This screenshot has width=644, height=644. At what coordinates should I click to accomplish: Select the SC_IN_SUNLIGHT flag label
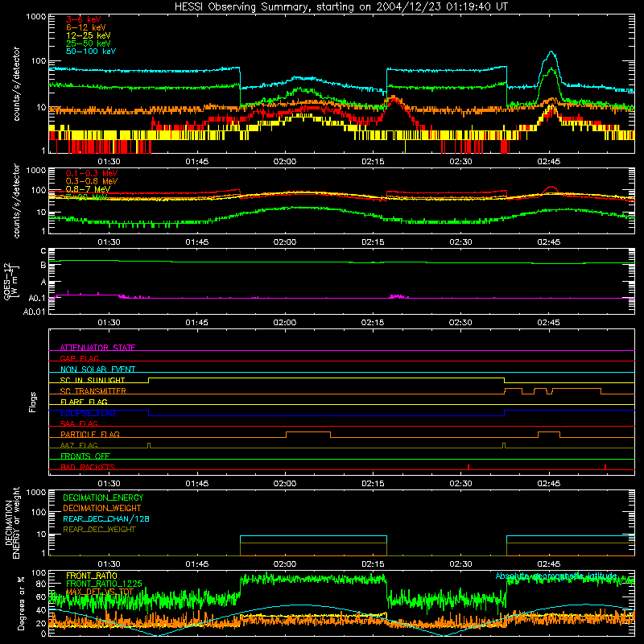coord(93,380)
